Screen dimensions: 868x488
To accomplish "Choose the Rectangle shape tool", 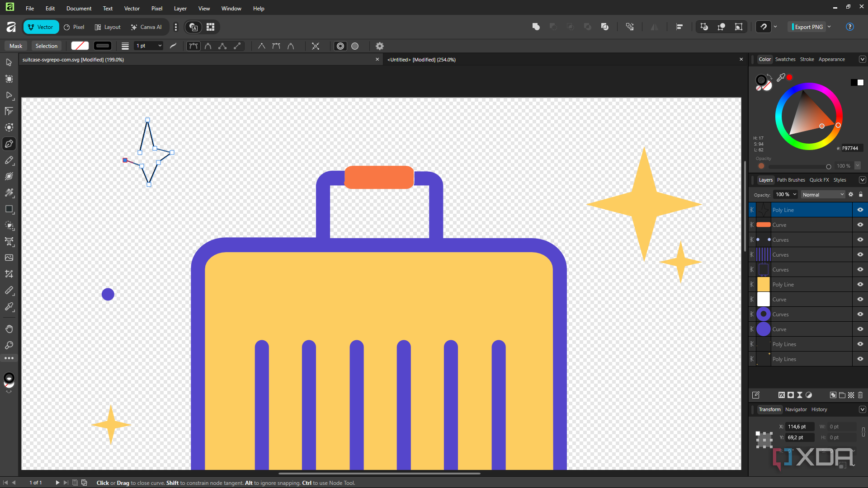I will click(9, 209).
